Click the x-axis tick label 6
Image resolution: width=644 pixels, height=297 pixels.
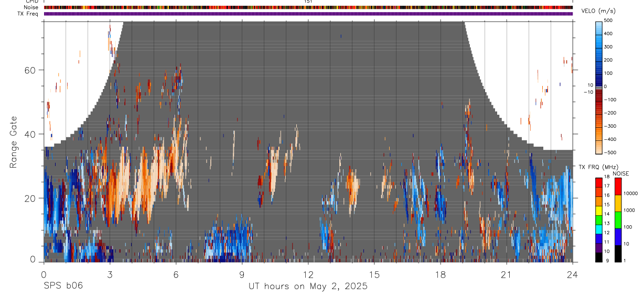[x=176, y=274]
